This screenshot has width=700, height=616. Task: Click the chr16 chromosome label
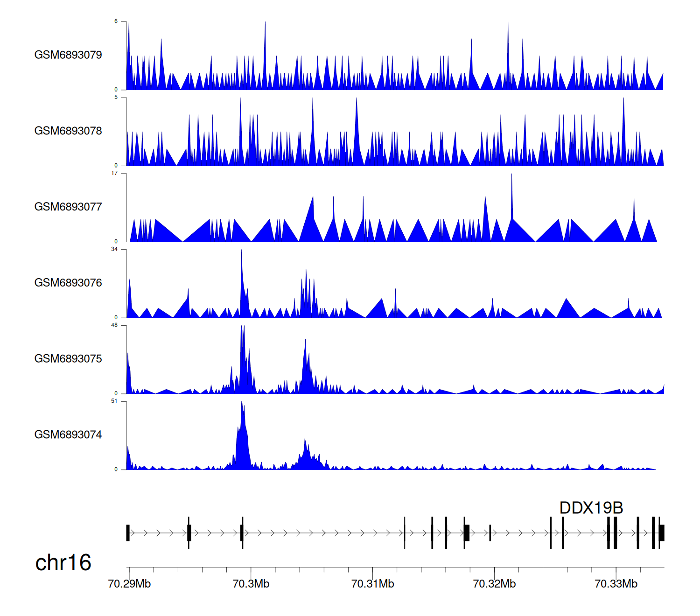click(63, 563)
